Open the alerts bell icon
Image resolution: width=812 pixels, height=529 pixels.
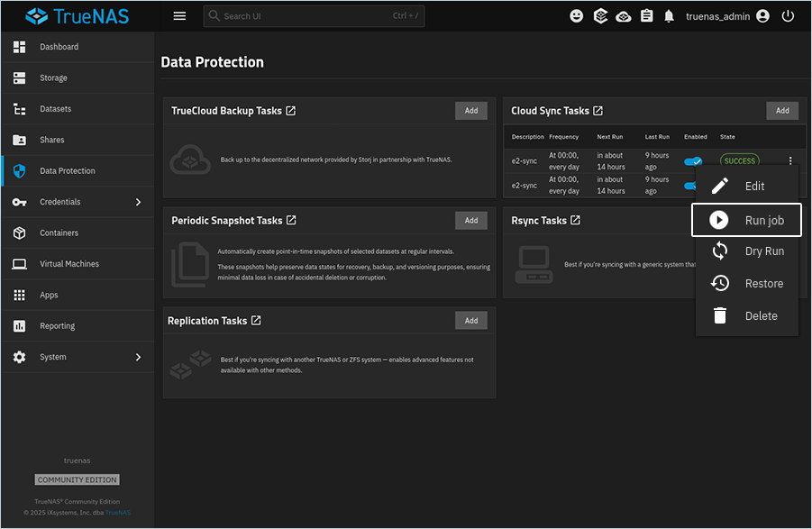(669, 16)
